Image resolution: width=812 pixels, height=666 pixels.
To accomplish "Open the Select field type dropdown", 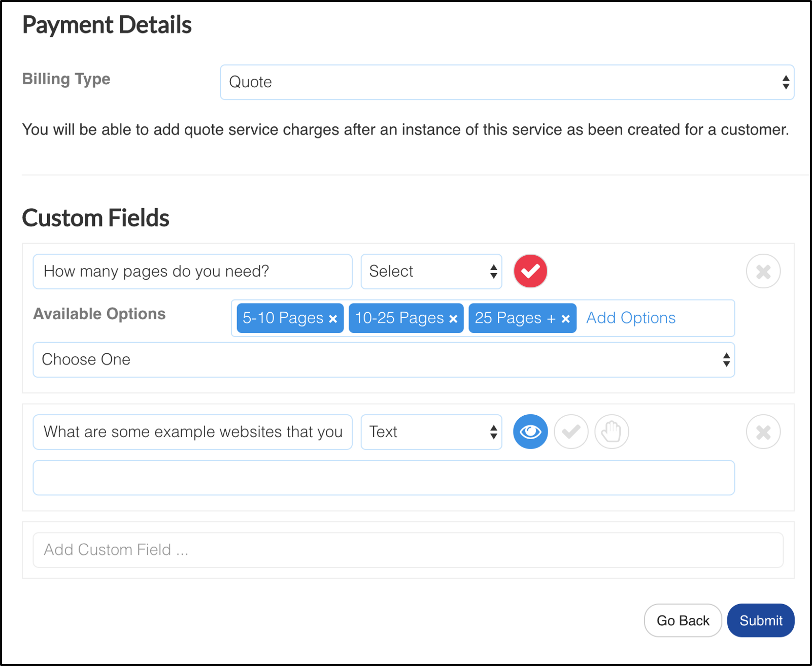I will 431,272.
